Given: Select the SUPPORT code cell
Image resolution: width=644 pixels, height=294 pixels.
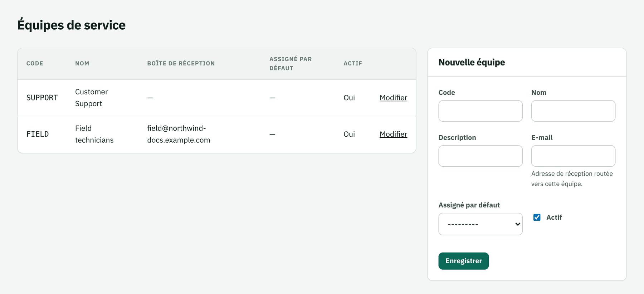Looking at the screenshot, I should (x=42, y=98).
